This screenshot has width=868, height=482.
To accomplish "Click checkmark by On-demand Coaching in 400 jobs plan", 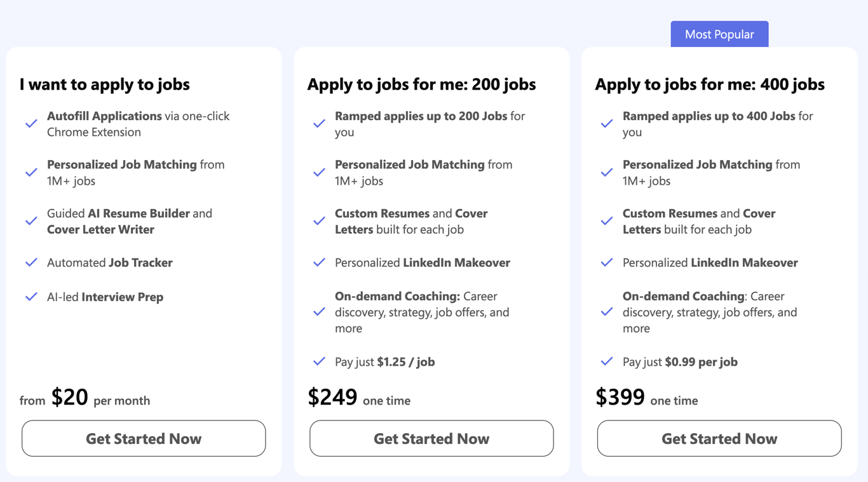I will point(607,312).
